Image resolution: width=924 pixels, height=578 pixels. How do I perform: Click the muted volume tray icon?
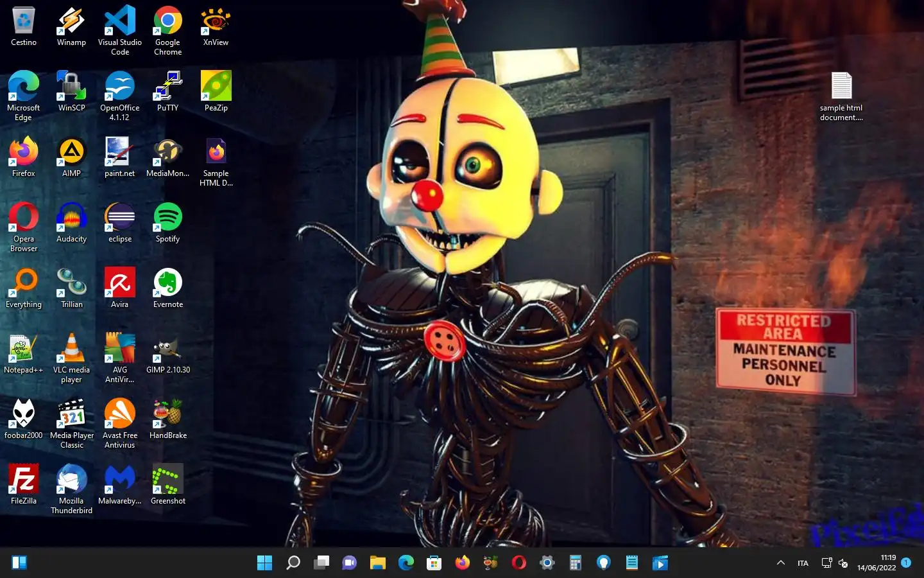click(x=843, y=563)
